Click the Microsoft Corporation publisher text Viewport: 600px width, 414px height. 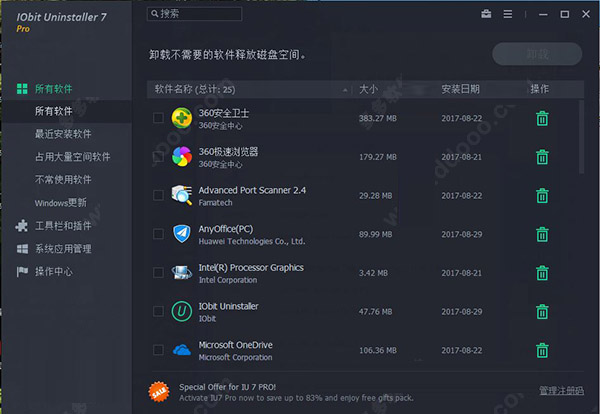click(x=235, y=357)
